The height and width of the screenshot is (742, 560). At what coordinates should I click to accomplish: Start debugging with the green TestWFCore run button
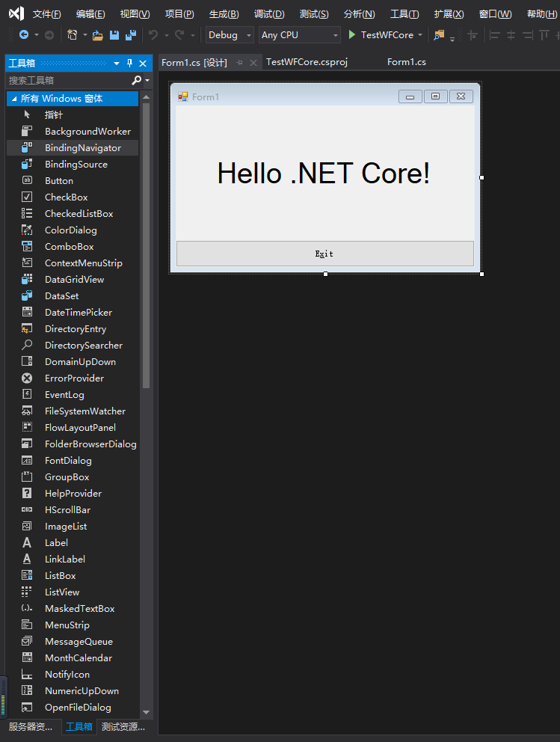coord(353,34)
